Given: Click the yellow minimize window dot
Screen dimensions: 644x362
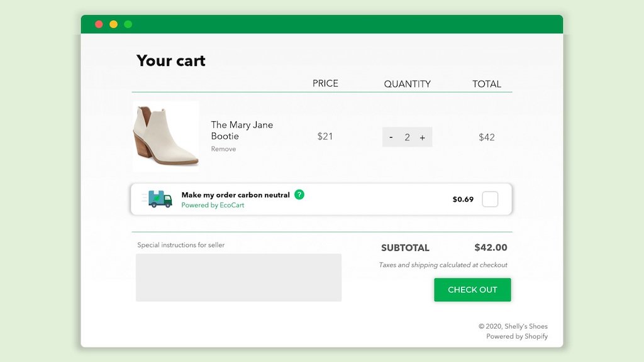Looking at the screenshot, I should tap(113, 25).
